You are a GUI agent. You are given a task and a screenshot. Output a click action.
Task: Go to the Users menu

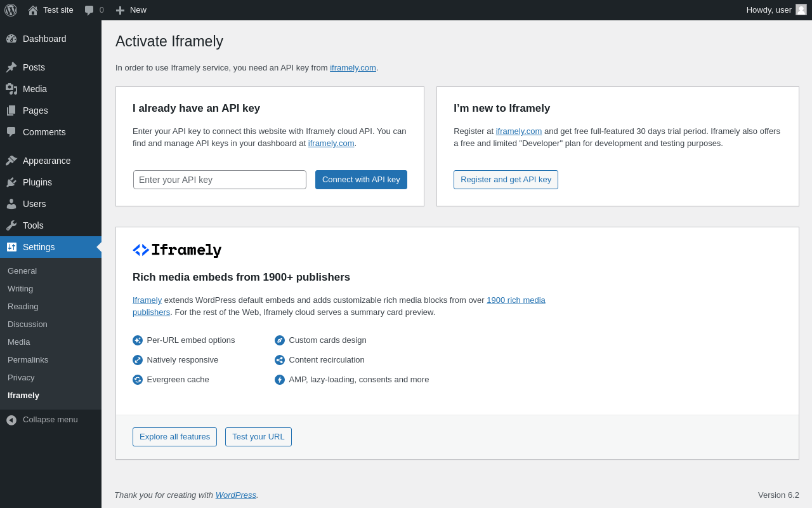pos(34,204)
